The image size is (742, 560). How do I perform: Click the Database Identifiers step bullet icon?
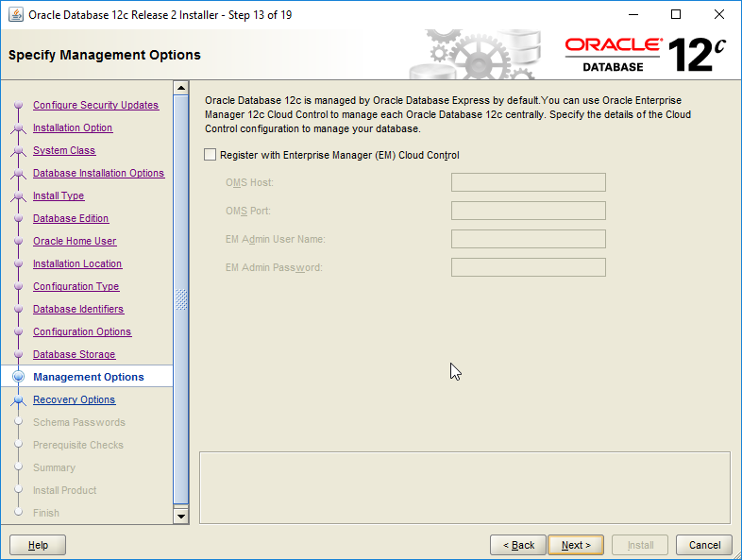tap(19, 310)
